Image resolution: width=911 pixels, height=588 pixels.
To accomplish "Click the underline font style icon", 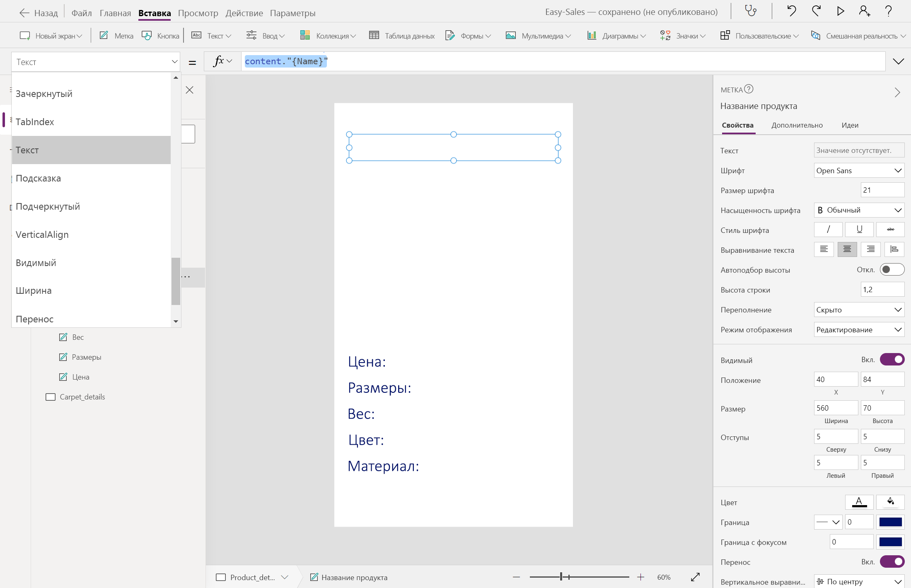I will [x=859, y=230].
